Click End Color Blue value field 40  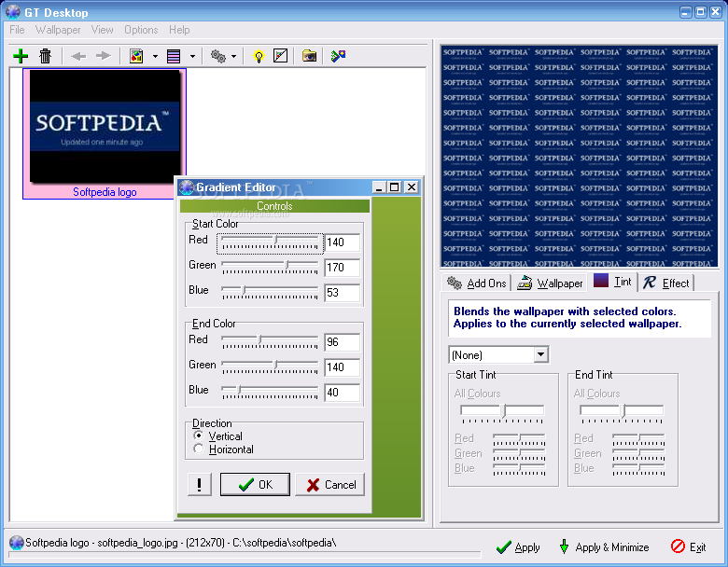coord(342,392)
